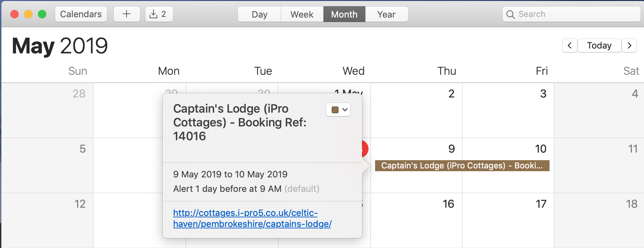Select Friday 3 May cell
Screen dimensions: 644x248
click(x=508, y=110)
